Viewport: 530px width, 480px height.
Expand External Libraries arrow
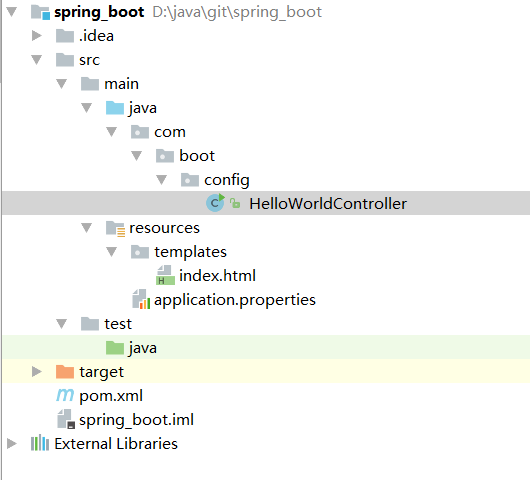(11, 443)
